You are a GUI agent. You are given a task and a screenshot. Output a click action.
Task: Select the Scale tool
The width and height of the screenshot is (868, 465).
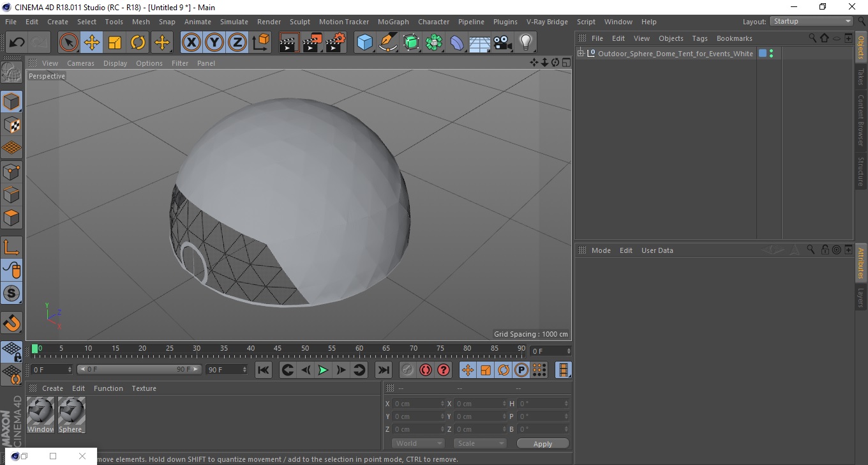pos(115,43)
